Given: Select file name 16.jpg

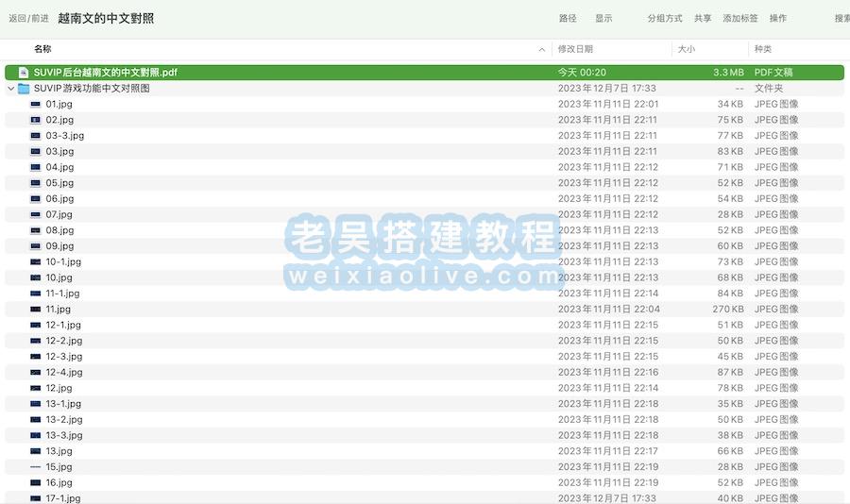Looking at the screenshot, I should coord(59,482).
